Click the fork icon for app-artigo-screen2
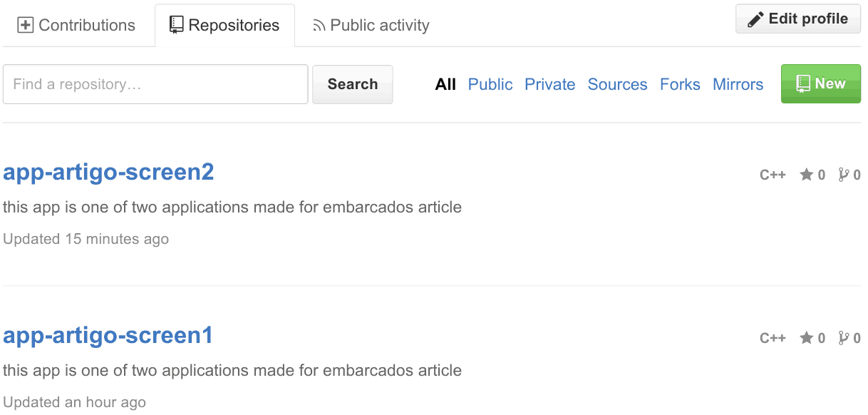This screenshot has width=868, height=415. (844, 174)
